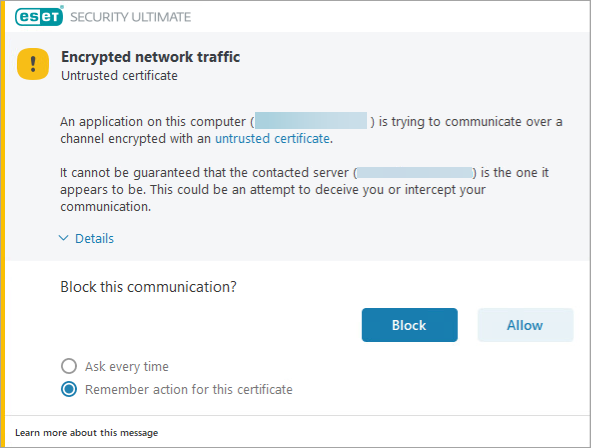
Task: Click the yellow exclamation warning icon
Action: coord(33,64)
